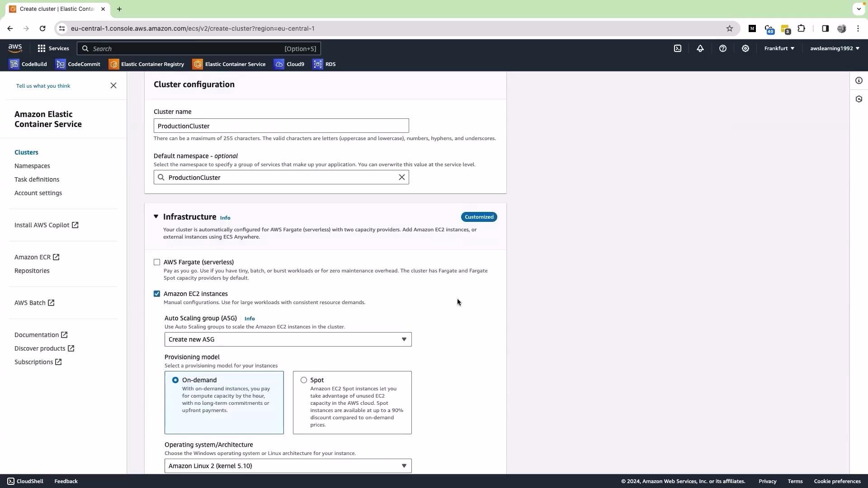Open the Privacy link in the footer

[767, 481]
